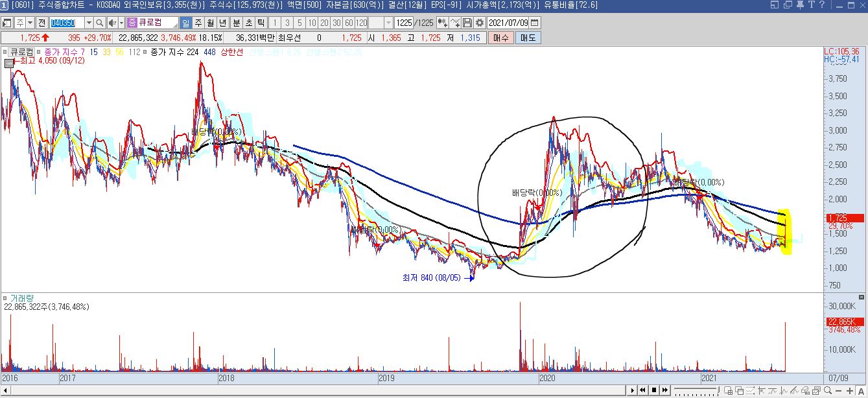Click the 거래량 volume panel label
This screenshot has width=868, height=398.
21,298
